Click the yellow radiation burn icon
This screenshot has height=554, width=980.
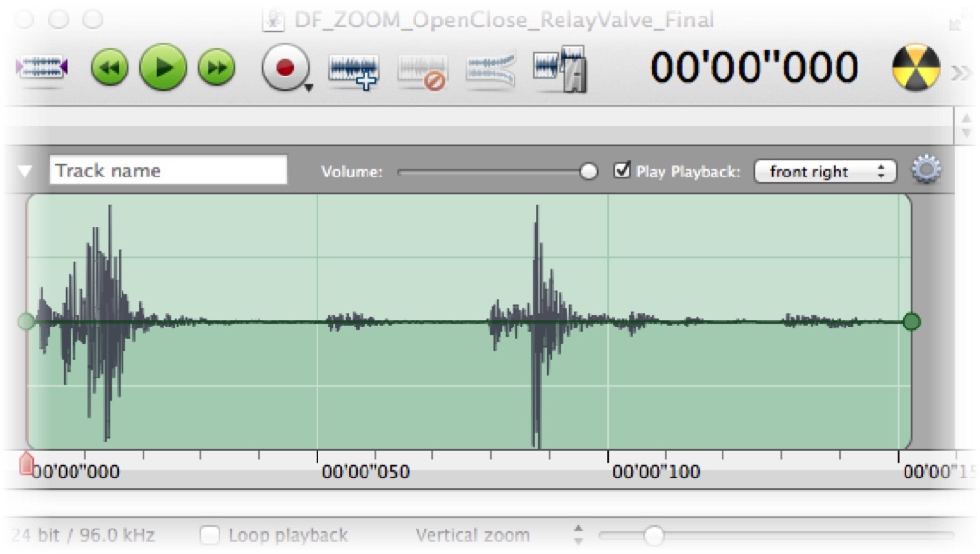915,68
